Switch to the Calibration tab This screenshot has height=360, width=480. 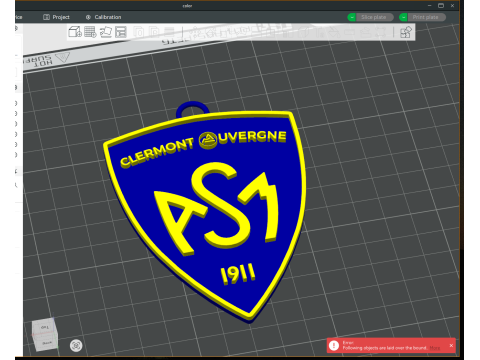[103, 17]
